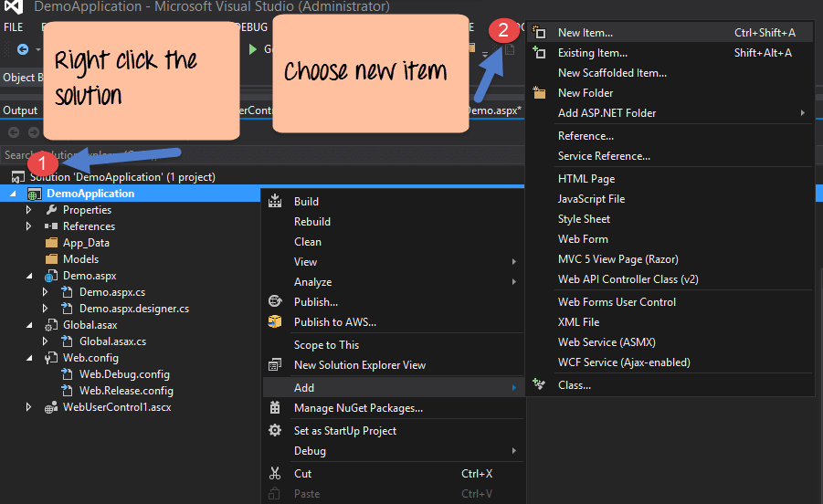Screen dimensions: 823x504
Task: Click the Existing Item icon in submenu
Action: click(539, 53)
